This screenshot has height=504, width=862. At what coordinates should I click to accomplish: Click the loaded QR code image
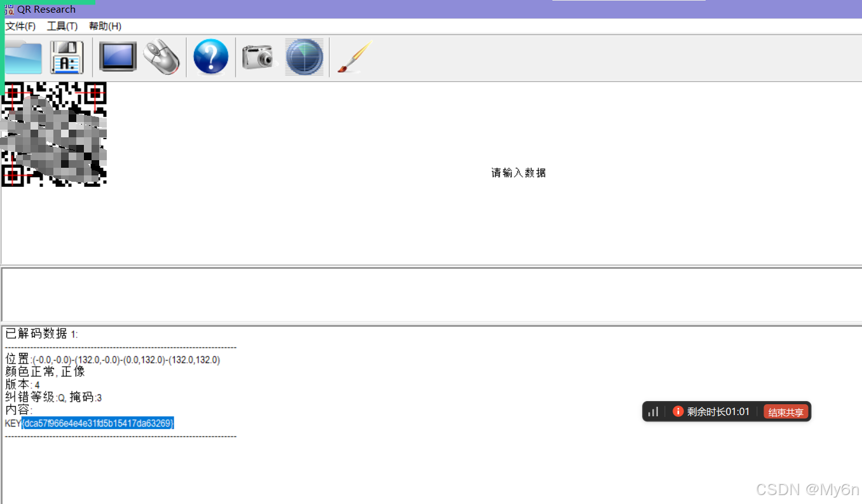[53, 134]
